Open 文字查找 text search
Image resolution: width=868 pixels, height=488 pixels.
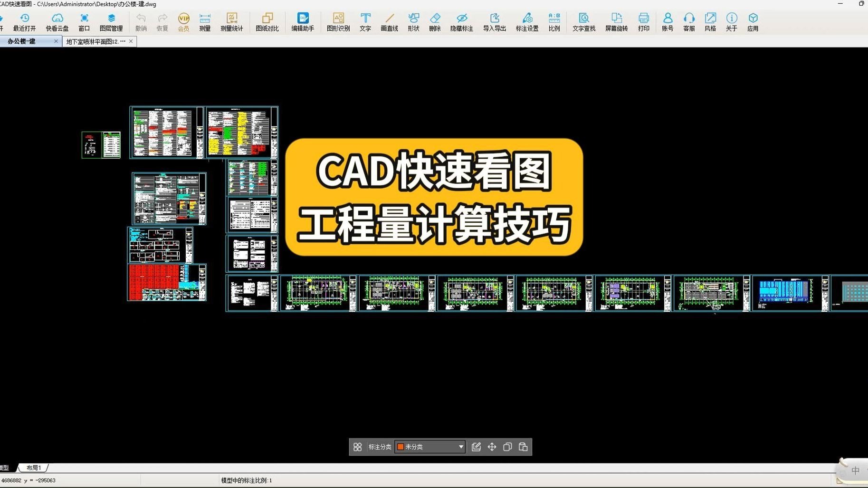click(x=583, y=21)
